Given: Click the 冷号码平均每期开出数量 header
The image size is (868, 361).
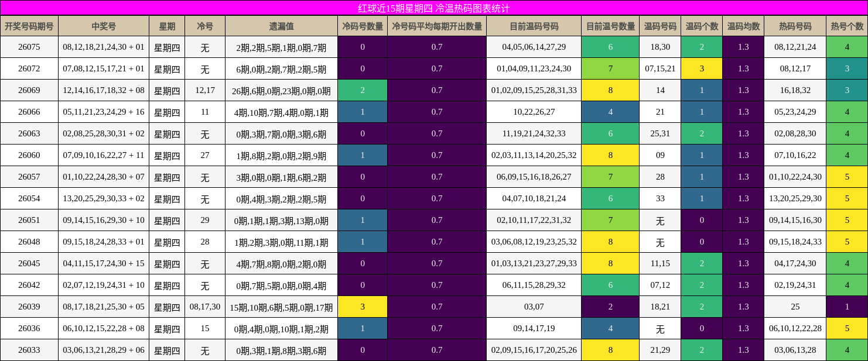Looking at the screenshot, I should 437,26.
